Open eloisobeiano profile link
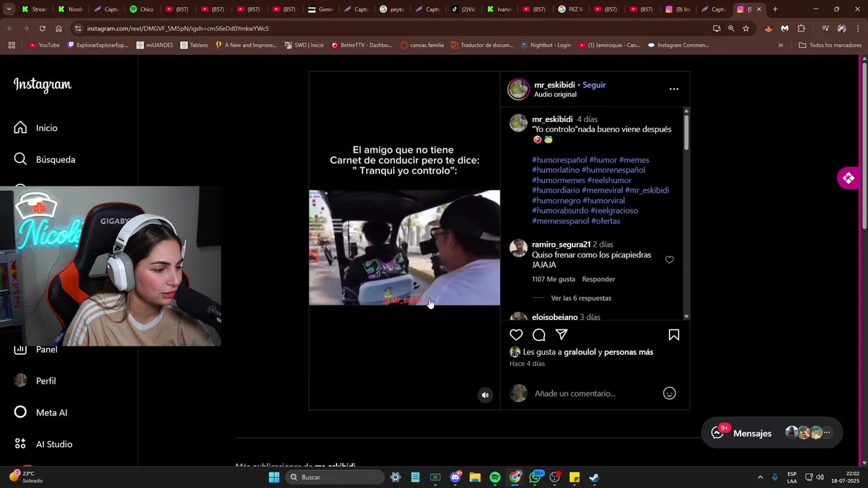Viewport: 868px width, 488px height. 555,317
